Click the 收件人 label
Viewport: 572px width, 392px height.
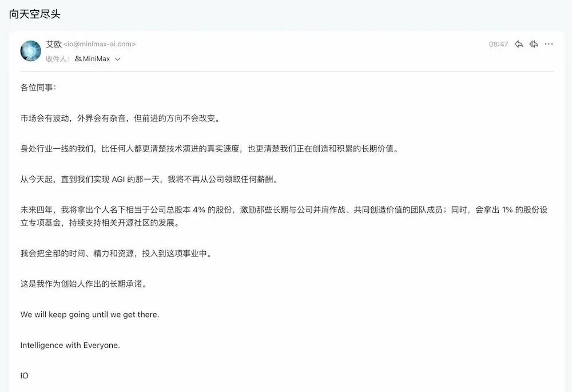(57, 59)
